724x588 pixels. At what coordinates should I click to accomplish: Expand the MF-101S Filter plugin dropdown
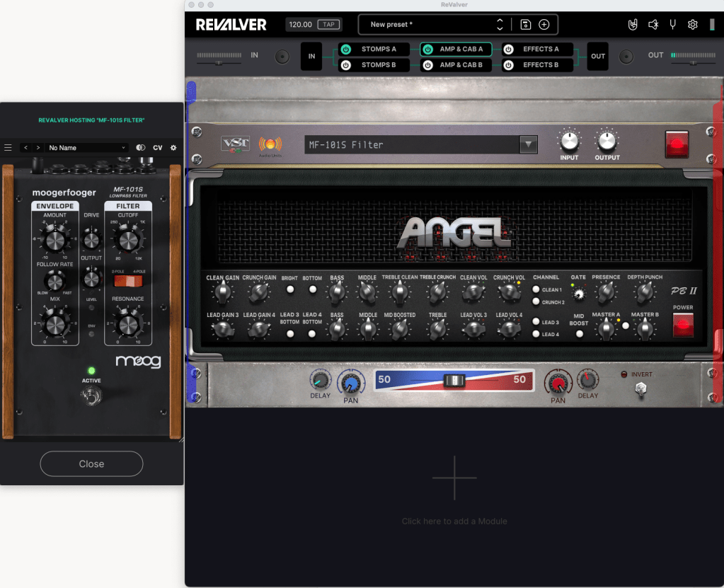(x=528, y=145)
